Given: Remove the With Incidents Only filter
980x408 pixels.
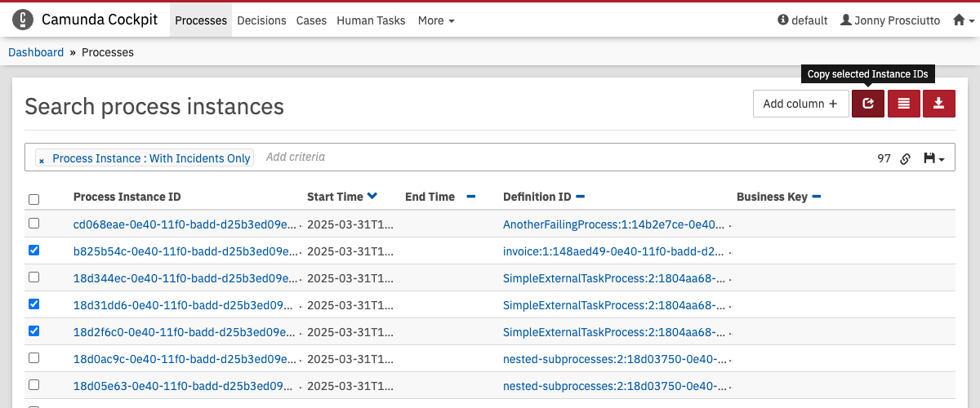Looking at the screenshot, I should [x=42, y=160].
